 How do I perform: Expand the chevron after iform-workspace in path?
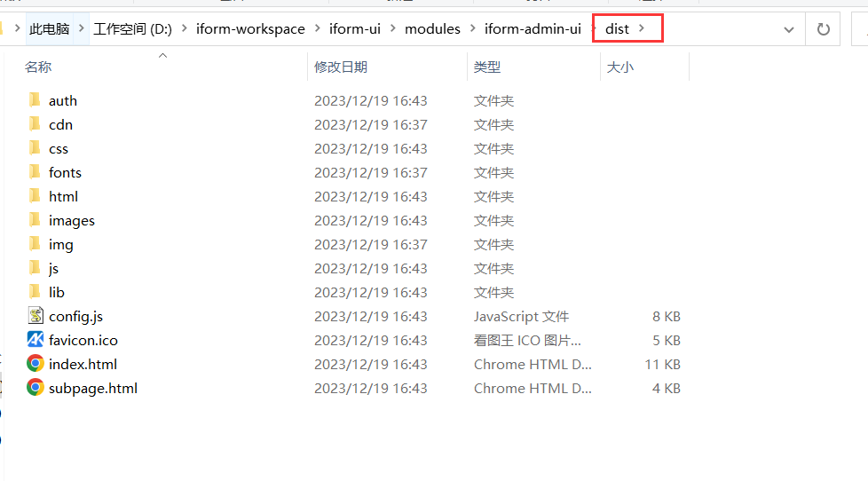coord(317,29)
